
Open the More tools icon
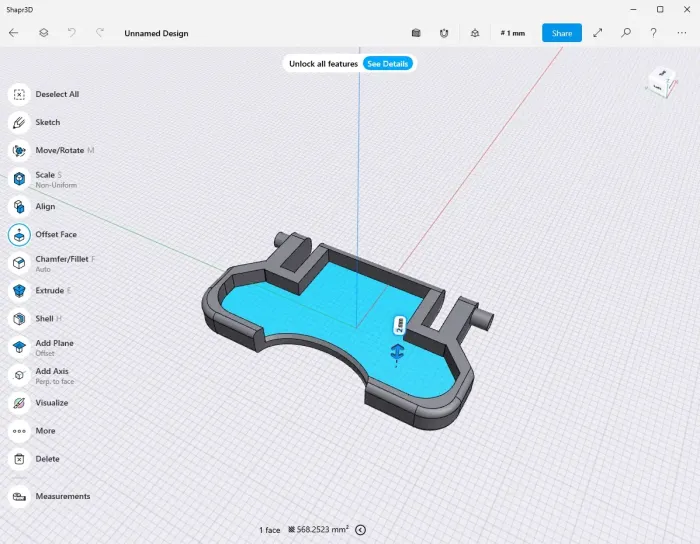[x=19, y=431]
